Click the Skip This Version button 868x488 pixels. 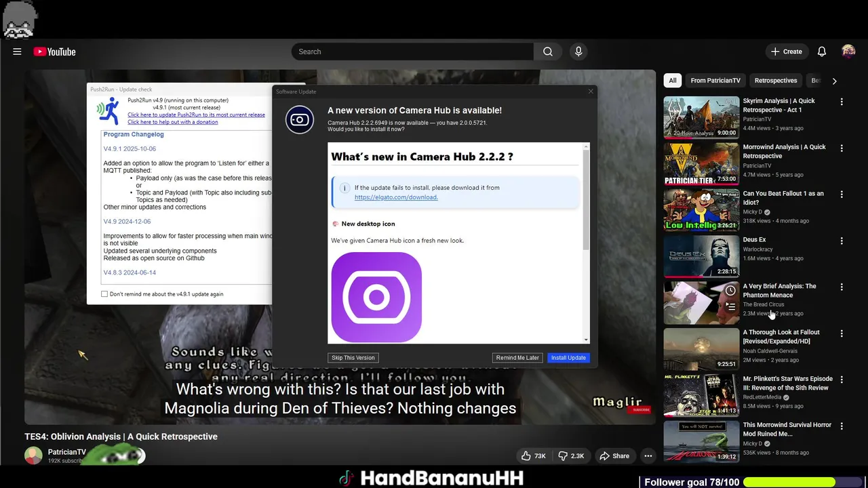pyautogui.click(x=353, y=358)
